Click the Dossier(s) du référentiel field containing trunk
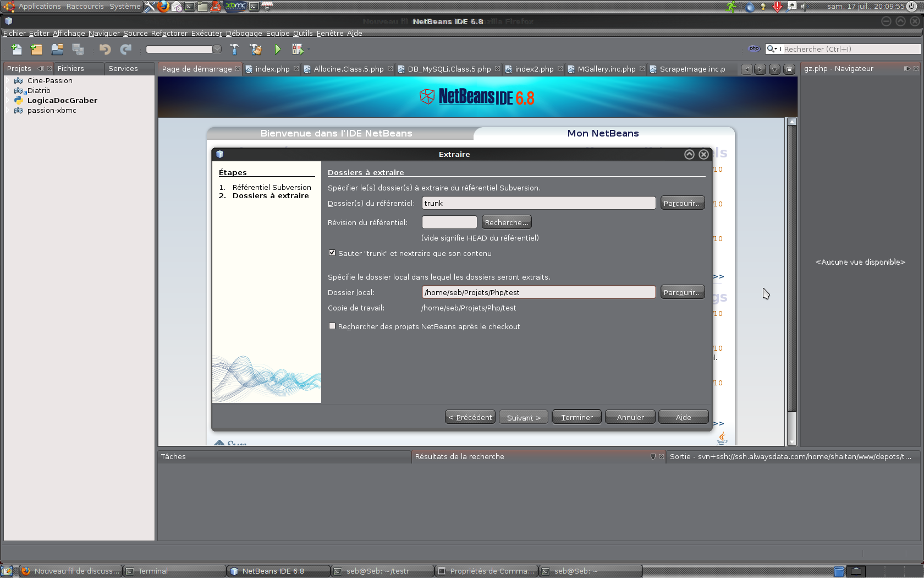Screen dimensions: 924x578 538,203
